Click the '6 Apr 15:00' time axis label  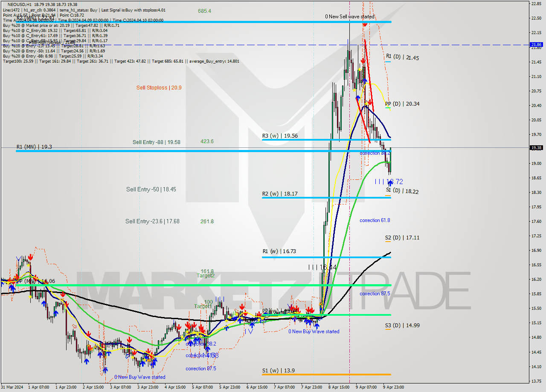(257, 387)
